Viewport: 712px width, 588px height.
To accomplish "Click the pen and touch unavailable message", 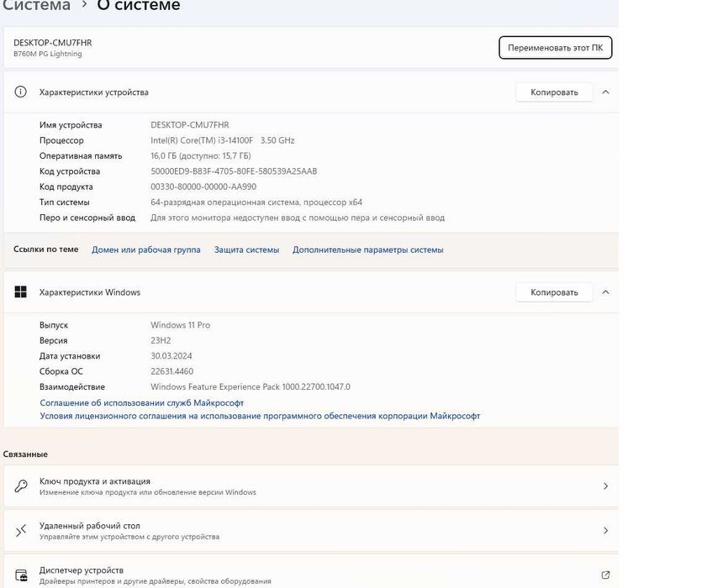I will (x=298, y=218).
